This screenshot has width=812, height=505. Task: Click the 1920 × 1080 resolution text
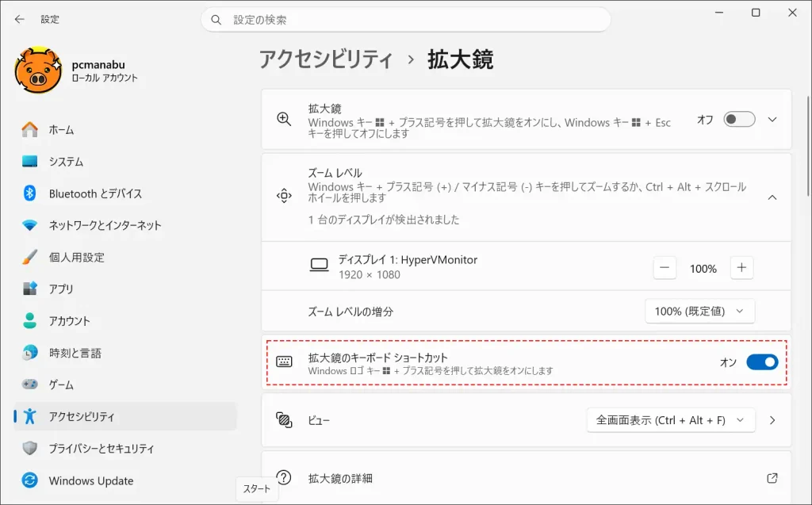click(370, 274)
